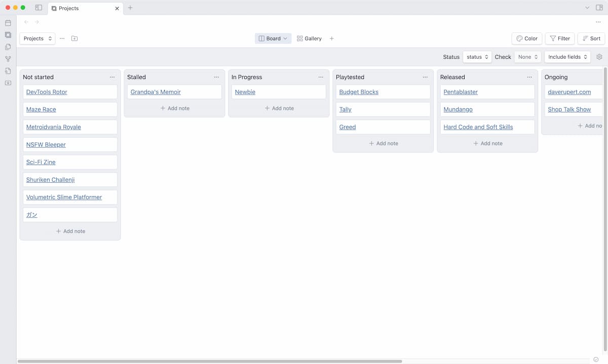Switch to the Board view
Viewport: 608px width, 364px height.
(273, 38)
